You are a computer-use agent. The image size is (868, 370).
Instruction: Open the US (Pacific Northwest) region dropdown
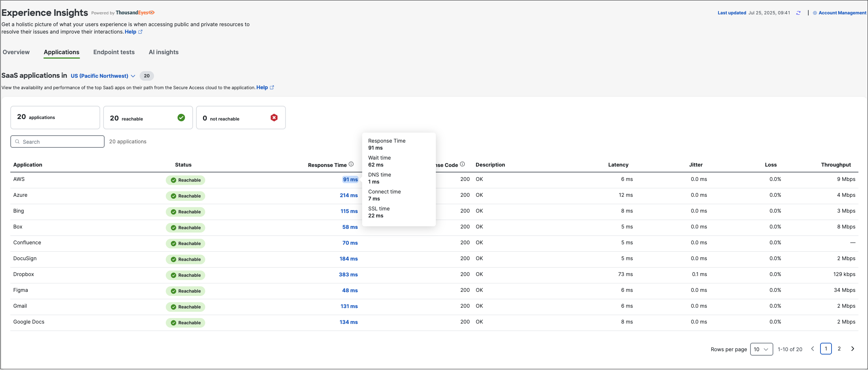click(103, 76)
